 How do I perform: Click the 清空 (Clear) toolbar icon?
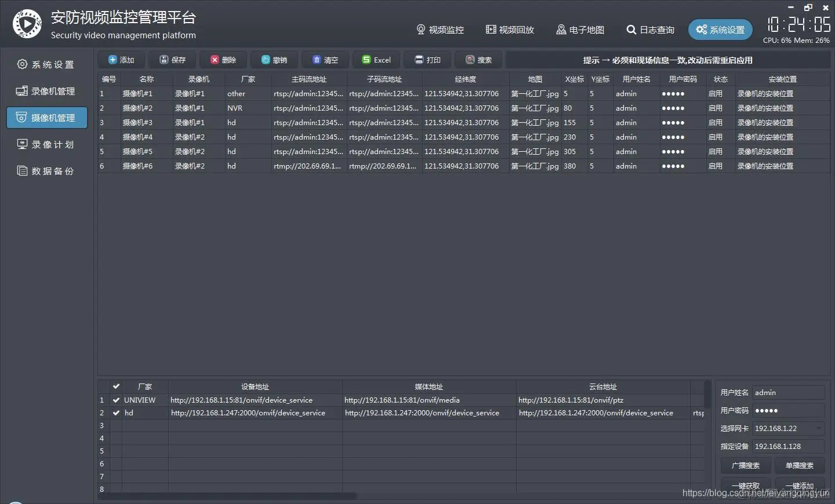coord(325,59)
